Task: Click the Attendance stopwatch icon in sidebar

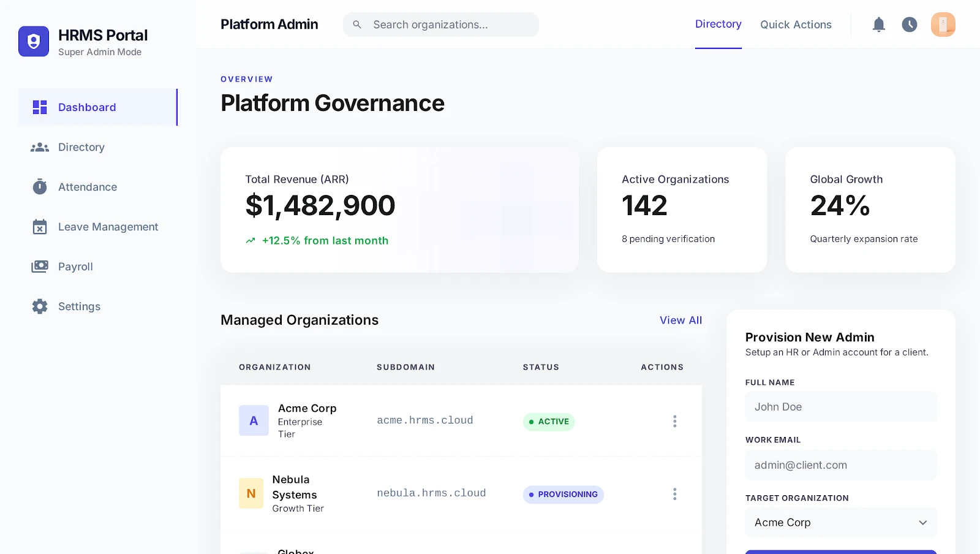Action: pyautogui.click(x=40, y=187)
